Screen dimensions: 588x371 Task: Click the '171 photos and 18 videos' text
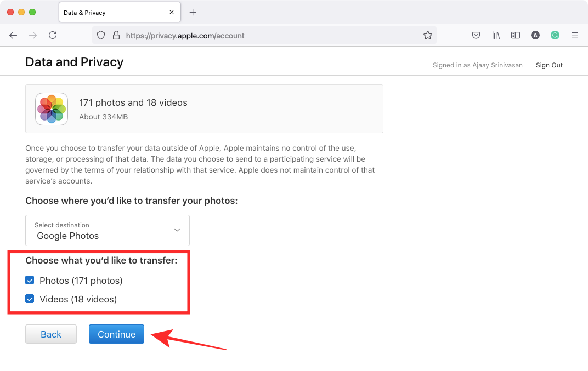pyautogui.click(x=133, y=102)
